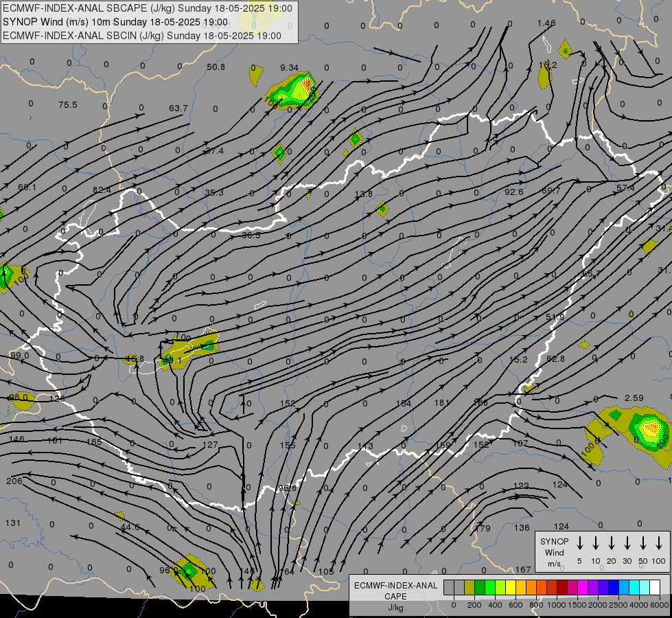This screenshot has width=672, height=618.
Task: Click the 65.7 value on the map
Action: tap(592, 273)
